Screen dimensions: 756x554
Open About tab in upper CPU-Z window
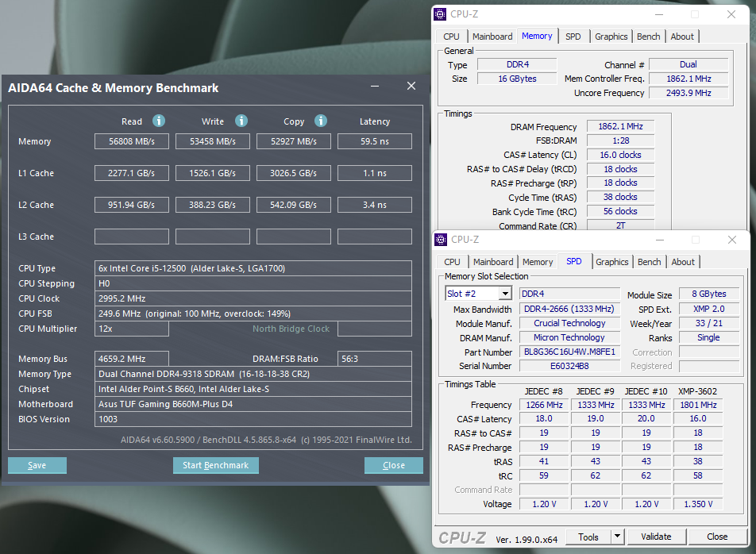tap(682, 37)
